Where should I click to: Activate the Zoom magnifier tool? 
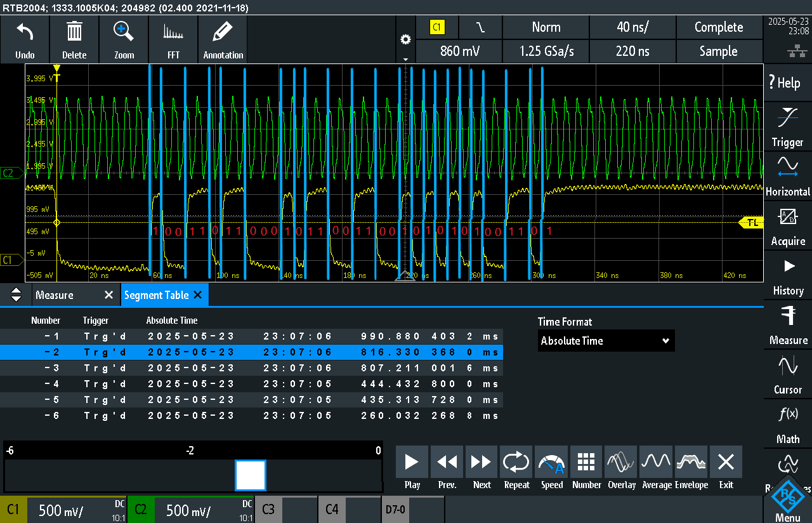coord(124,31)
